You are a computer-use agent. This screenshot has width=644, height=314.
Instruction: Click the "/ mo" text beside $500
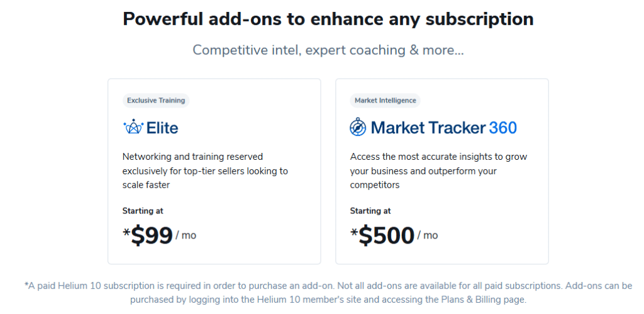[428, 235]
